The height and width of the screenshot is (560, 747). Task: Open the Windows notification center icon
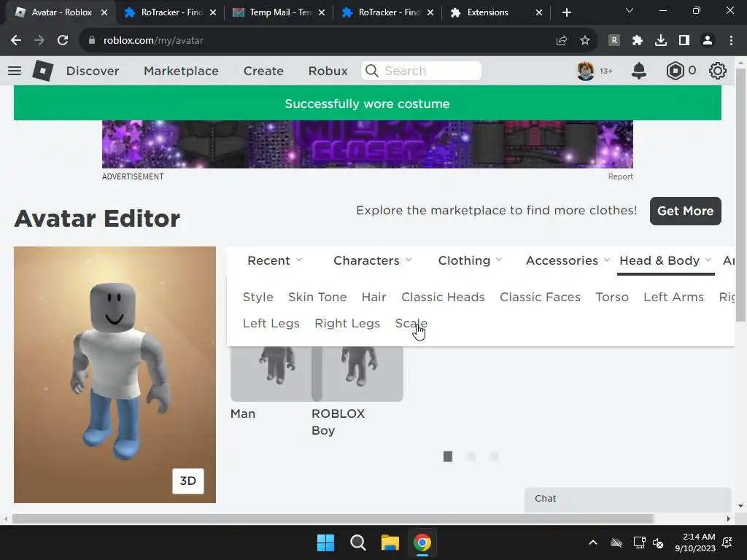(x=727, y=542)
